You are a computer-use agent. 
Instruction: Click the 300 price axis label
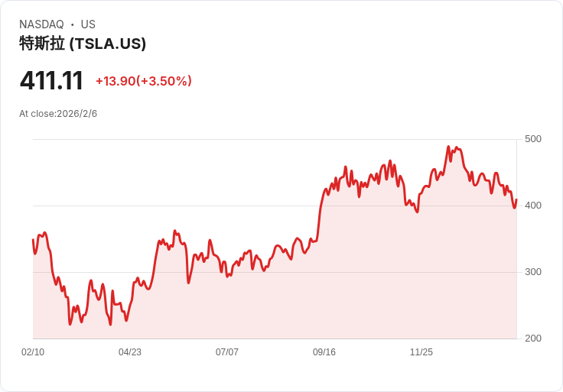pos(533,272)
